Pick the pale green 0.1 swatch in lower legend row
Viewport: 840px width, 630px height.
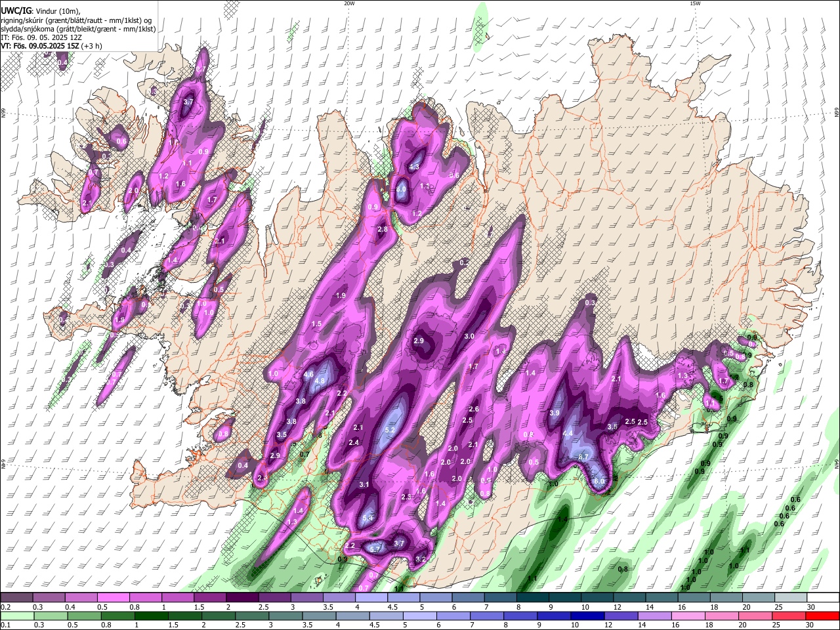(x=17, y=616)
